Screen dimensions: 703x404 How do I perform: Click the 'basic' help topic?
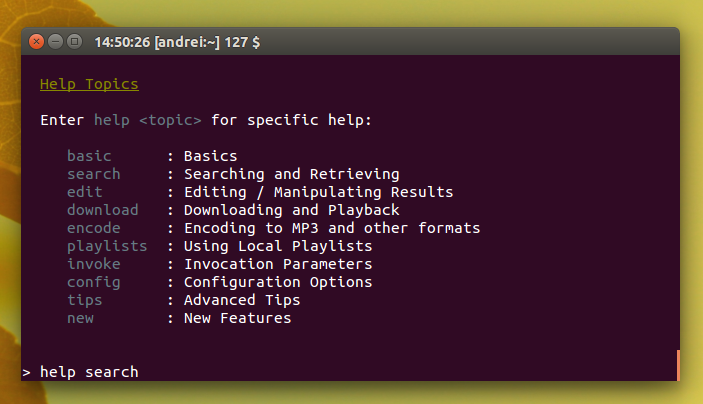pyautogui.click(x=89, y=156)
